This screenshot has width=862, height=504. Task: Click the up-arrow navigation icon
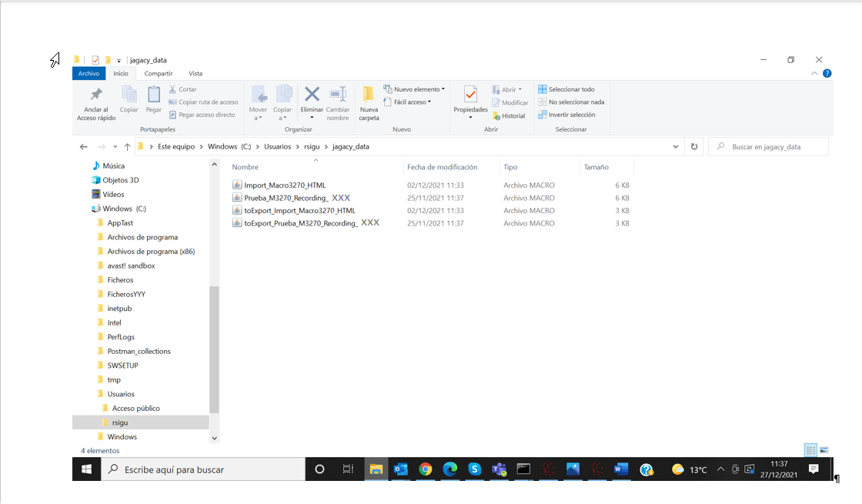point(127,146)
